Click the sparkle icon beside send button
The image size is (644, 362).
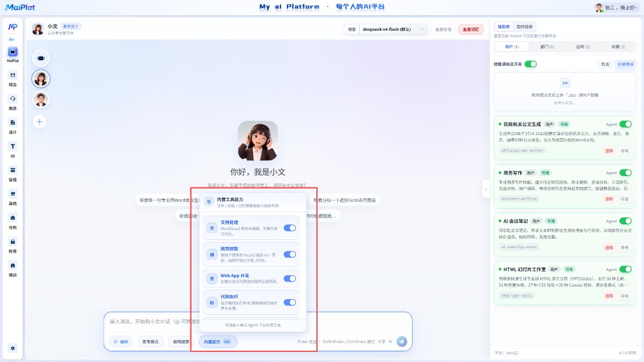point(390,341)
